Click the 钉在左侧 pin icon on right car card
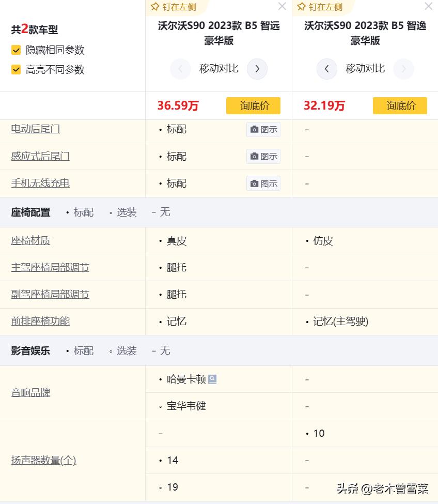This screenshot has width=438, height=504. click(301, 7)
